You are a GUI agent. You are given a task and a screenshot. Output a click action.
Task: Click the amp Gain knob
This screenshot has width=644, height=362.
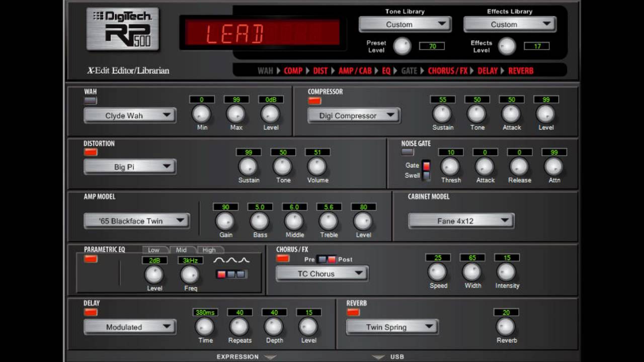coord(225,221)
